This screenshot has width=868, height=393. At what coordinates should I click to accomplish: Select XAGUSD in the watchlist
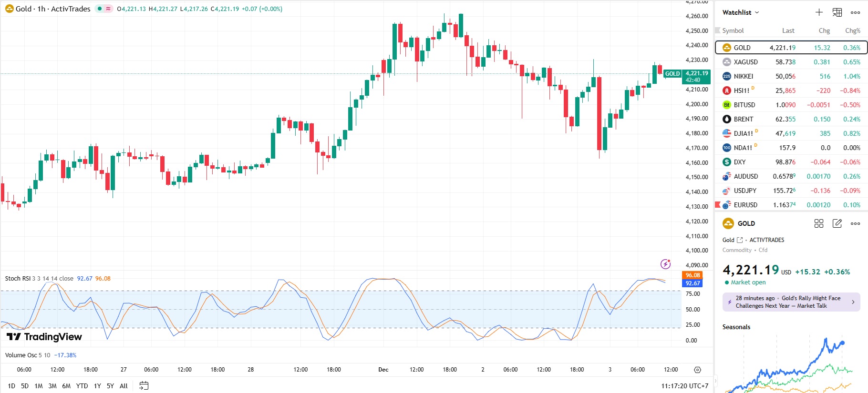745,62
